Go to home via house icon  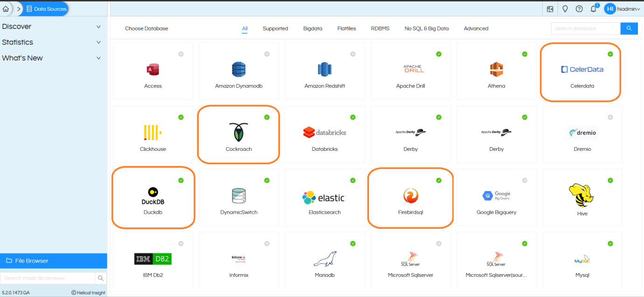[x=6, y=9]
